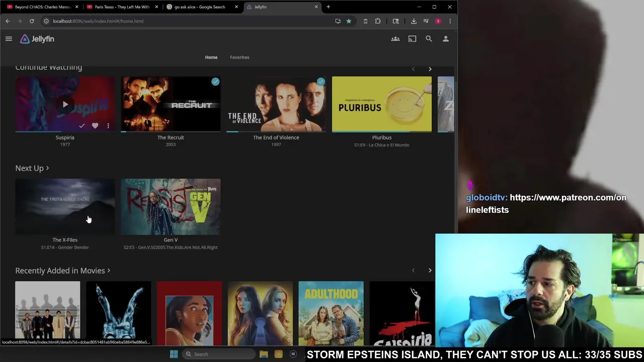Open the Pluribus thumbnail
Image resolution: width=644 pixels, height=362 pixels.
(x=382, y=104)
